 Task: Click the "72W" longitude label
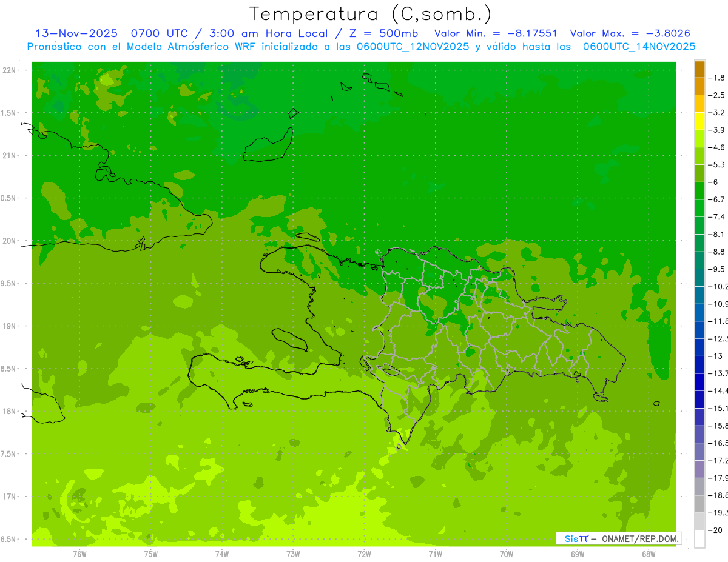pos(364,554)
